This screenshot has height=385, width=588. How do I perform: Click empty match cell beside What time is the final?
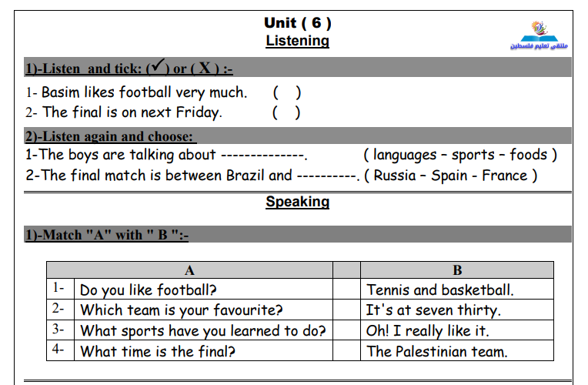coord(346,350)
